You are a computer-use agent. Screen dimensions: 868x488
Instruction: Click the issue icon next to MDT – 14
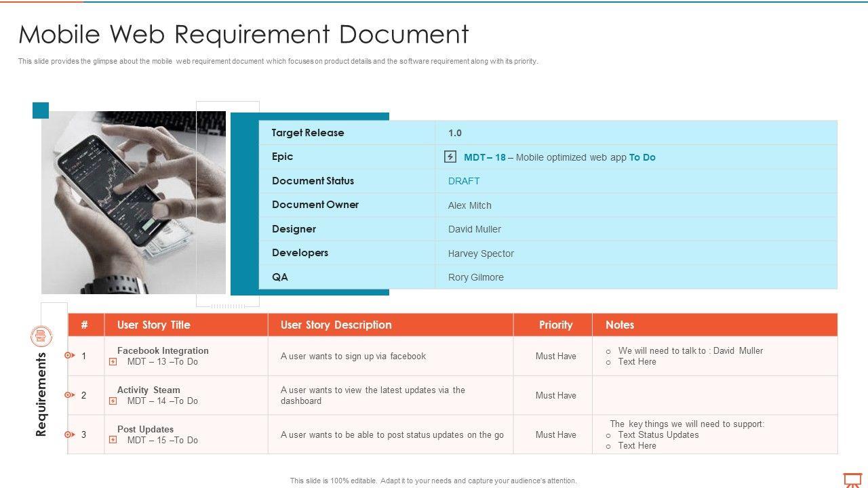tap(113, 401)
